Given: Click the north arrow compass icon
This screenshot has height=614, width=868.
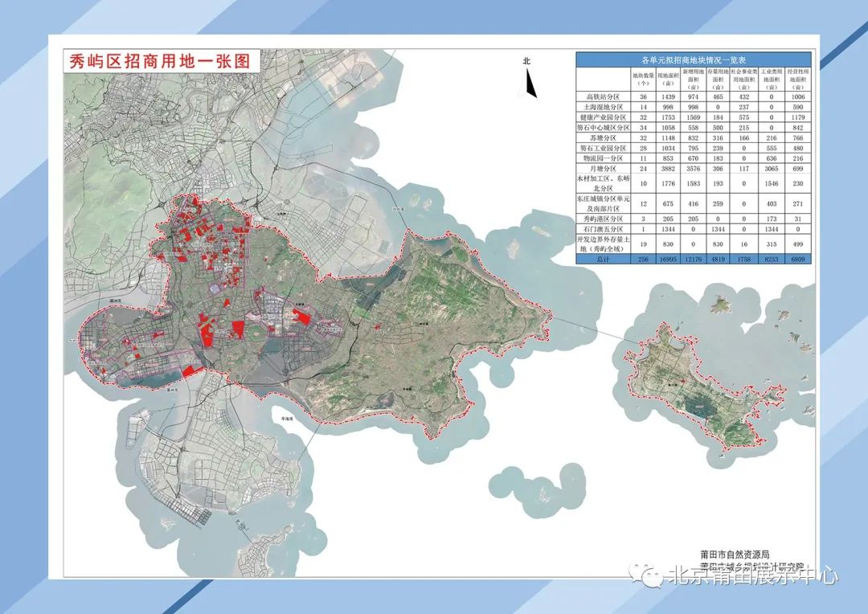Looking at the screenshot, I should 530,81.
